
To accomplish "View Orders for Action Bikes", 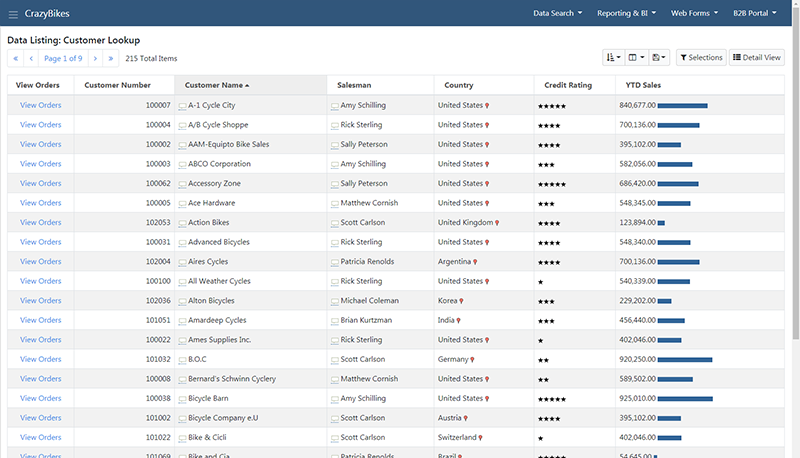I will coord(40,222).
